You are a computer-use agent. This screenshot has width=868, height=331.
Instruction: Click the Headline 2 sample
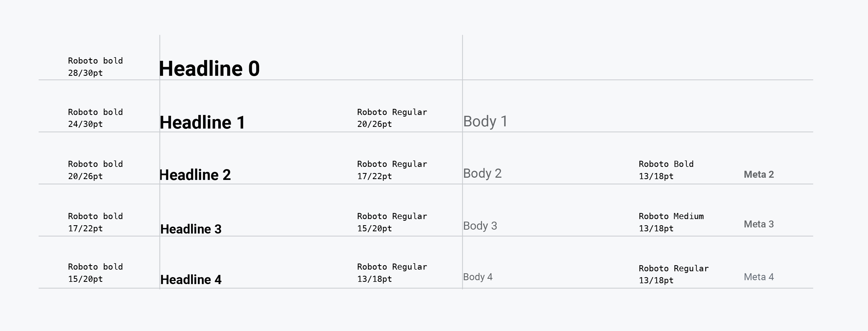tap(195, 175)
